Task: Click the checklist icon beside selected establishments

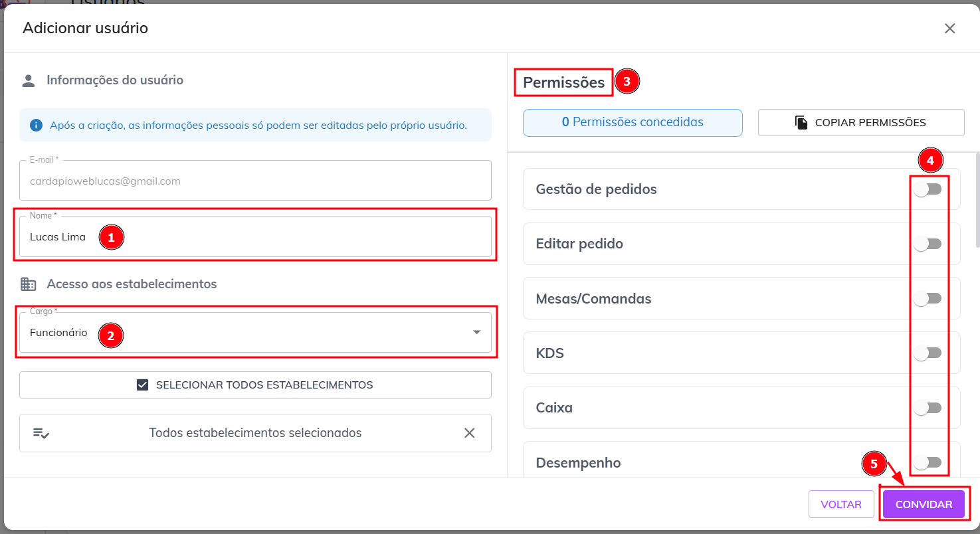Action: (x=41, y=433)
